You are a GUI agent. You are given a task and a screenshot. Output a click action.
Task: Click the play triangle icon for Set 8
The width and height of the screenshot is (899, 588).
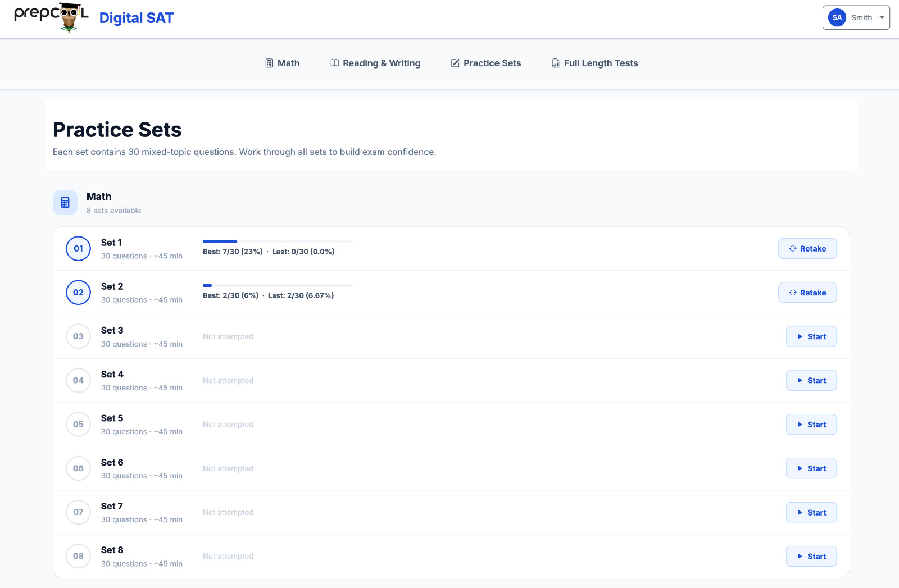tap(800, 557)
